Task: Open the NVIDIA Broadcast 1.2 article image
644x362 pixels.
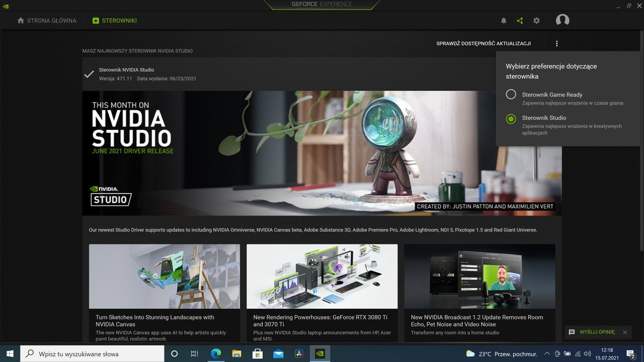Action: pyautogui.click(x=479, y=277)
